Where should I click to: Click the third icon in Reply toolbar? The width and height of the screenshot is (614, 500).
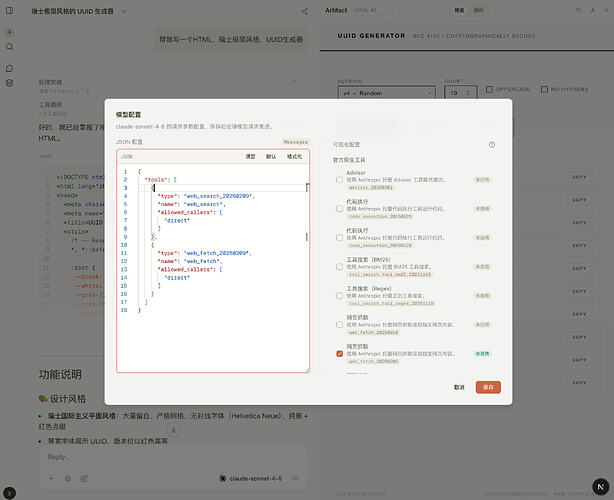click(x=84, y=478)
